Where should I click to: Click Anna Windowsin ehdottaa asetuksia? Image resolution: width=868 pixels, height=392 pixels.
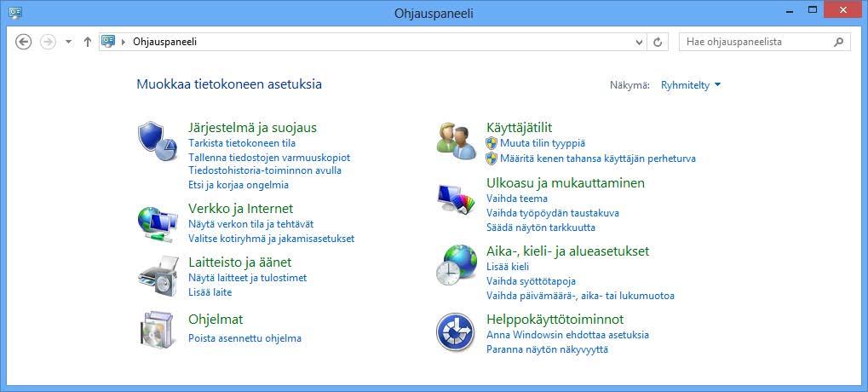(567, 335)
